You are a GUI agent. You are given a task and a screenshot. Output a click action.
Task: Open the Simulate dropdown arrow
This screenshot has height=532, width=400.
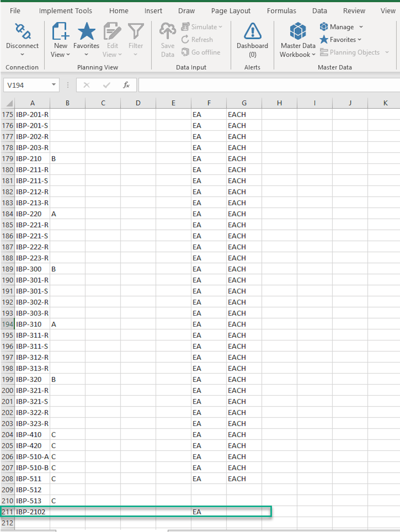click(220, 27)
